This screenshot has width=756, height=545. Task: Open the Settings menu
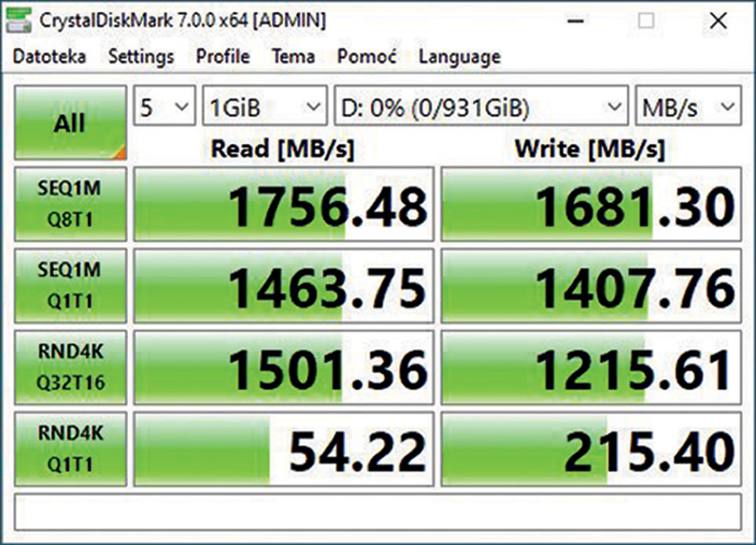[141, 57]
